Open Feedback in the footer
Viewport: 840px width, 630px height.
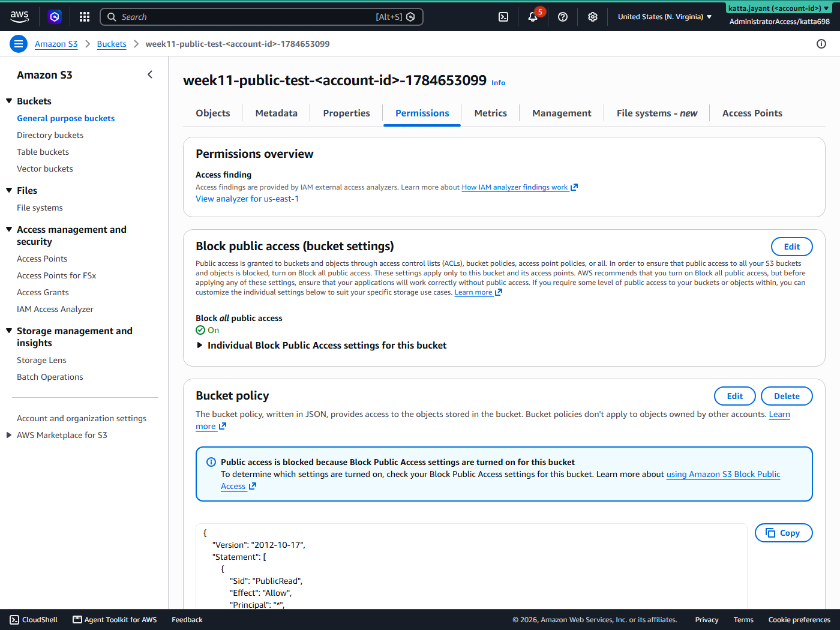coord(187,620)
